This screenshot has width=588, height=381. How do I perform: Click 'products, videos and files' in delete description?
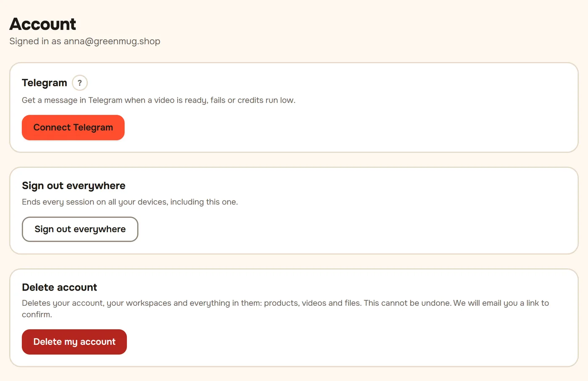click(x=312, y=303)
